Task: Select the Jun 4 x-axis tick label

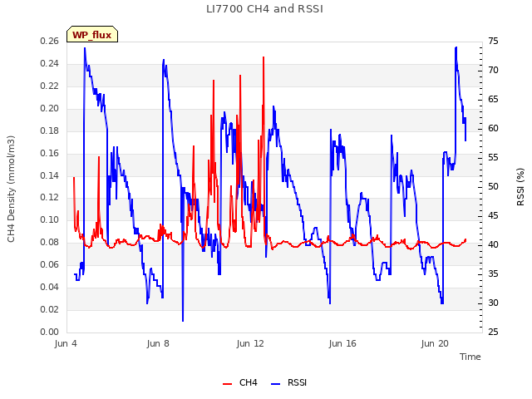Action: click(x=66, y=343)
